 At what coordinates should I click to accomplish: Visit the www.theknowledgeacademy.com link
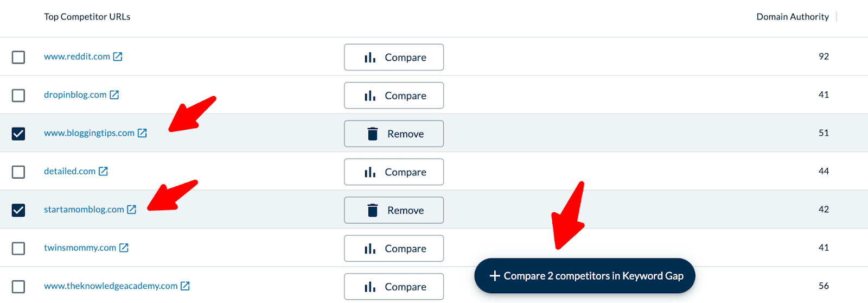(111, 286)
